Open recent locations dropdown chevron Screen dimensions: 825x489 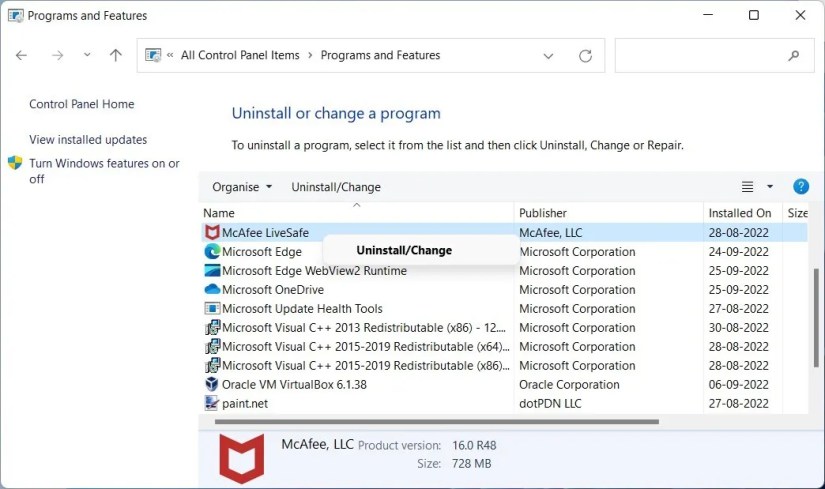pos(87,55)
